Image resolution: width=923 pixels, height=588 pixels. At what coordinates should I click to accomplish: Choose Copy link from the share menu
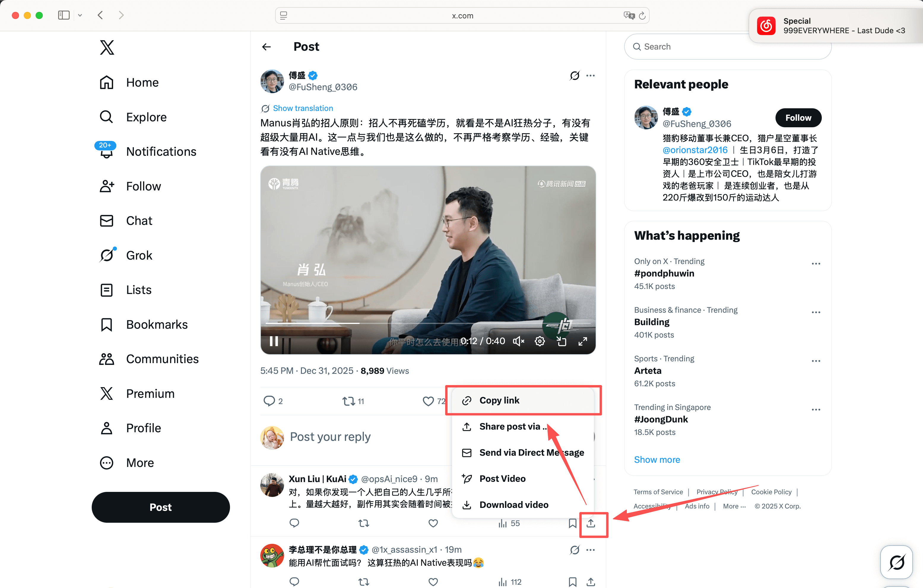[499, 400]
